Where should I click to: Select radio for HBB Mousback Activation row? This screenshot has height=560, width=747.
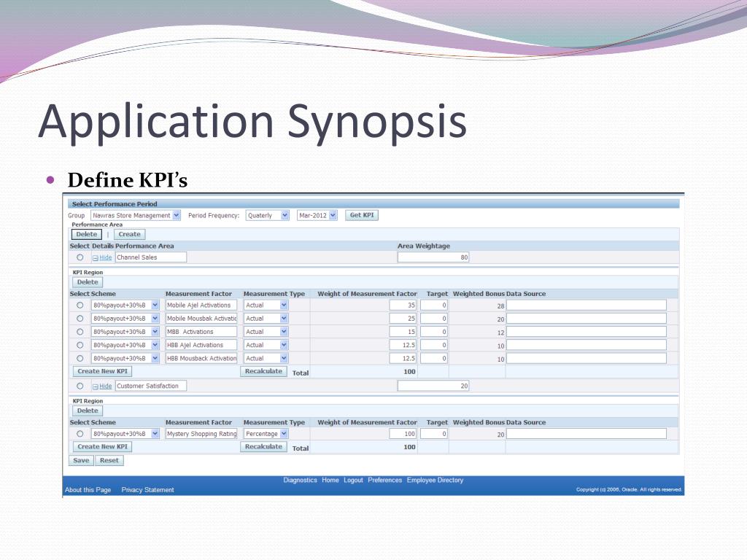(80, 359)
